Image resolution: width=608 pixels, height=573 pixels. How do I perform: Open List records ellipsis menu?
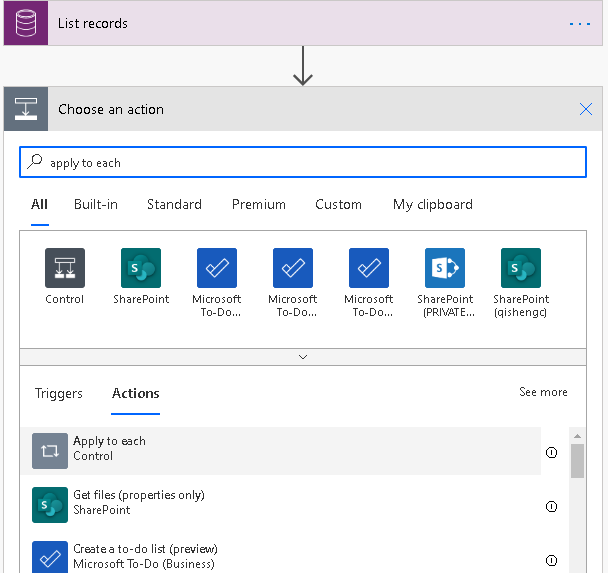tap(580, 24)
